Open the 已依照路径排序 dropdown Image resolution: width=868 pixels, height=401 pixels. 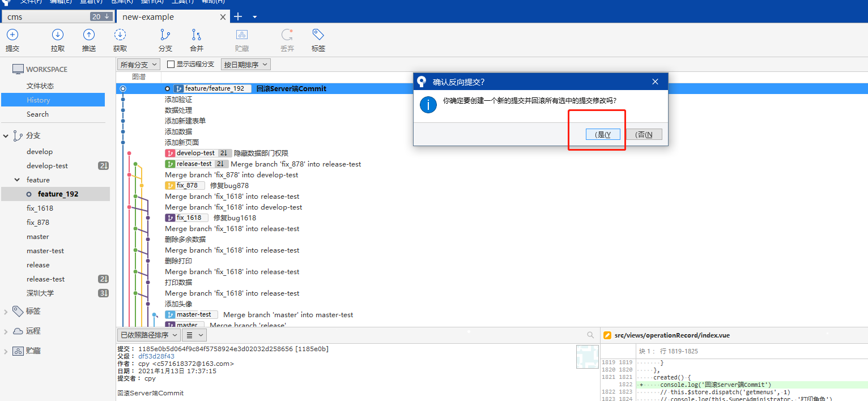coord(148,335)
